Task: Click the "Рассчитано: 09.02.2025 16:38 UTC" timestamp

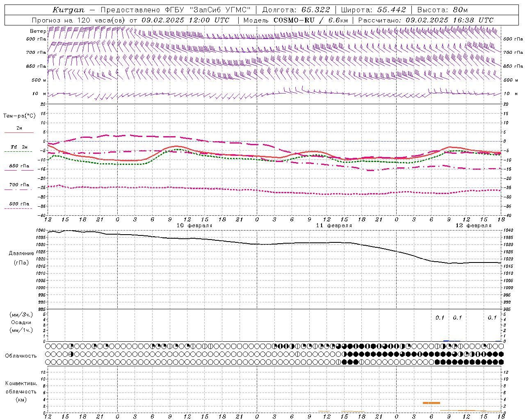Action: 426,20
